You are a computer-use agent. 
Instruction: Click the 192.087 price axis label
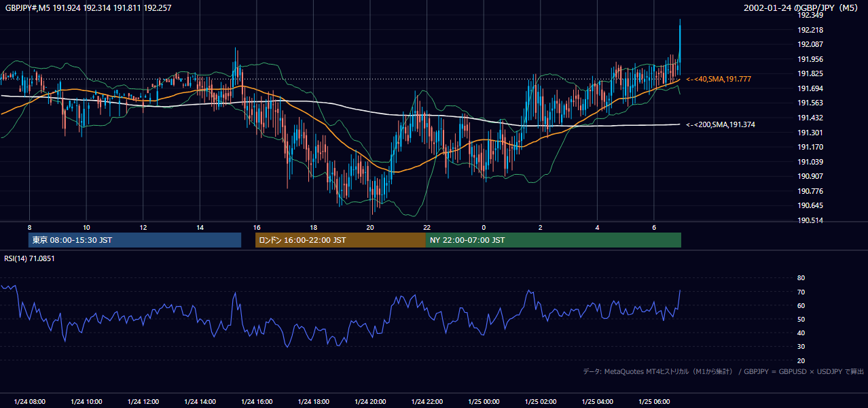810,44
